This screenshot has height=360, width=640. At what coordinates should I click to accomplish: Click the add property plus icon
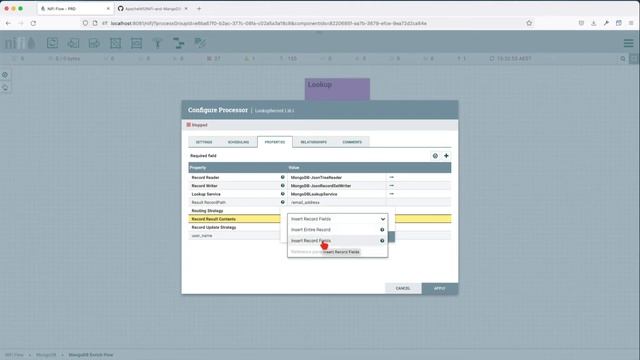click(x=446, y=156)
